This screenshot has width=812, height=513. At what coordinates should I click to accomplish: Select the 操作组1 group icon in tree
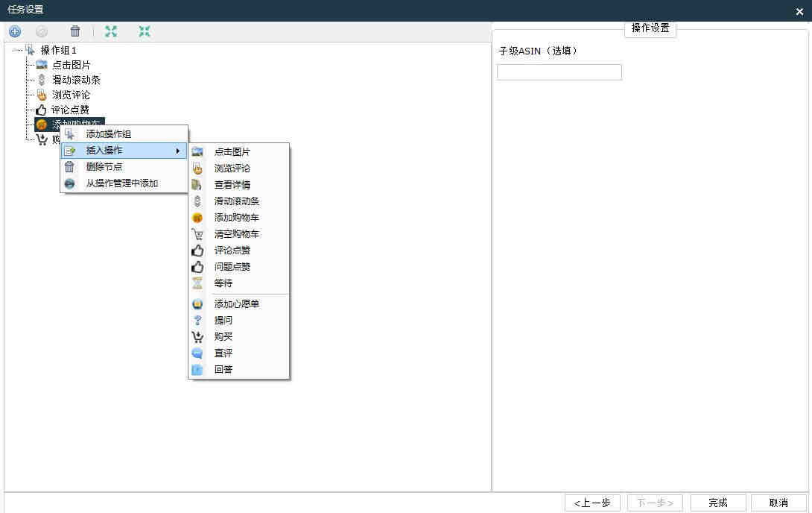point(31,50)
